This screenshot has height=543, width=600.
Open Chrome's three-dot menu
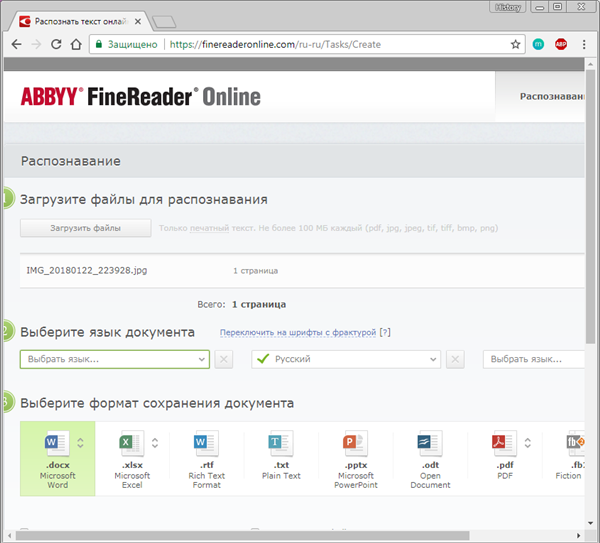584,44
